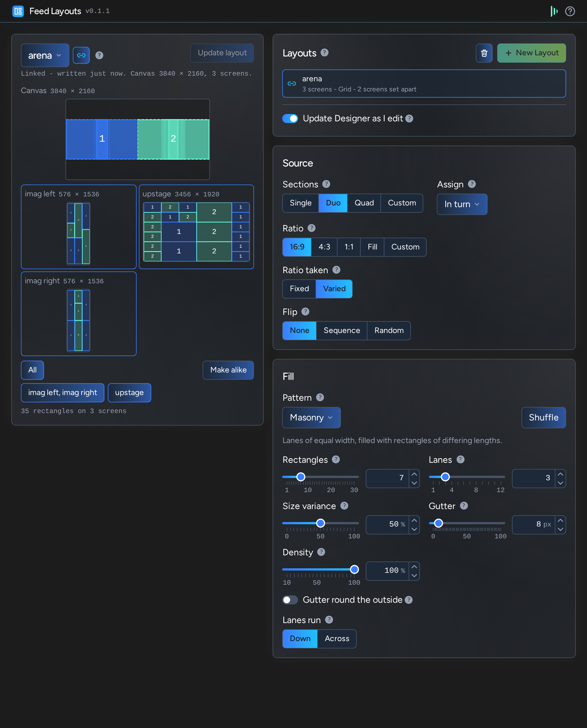Filter screens by upstage chip

pyautogui.click(x=129, y=393)
